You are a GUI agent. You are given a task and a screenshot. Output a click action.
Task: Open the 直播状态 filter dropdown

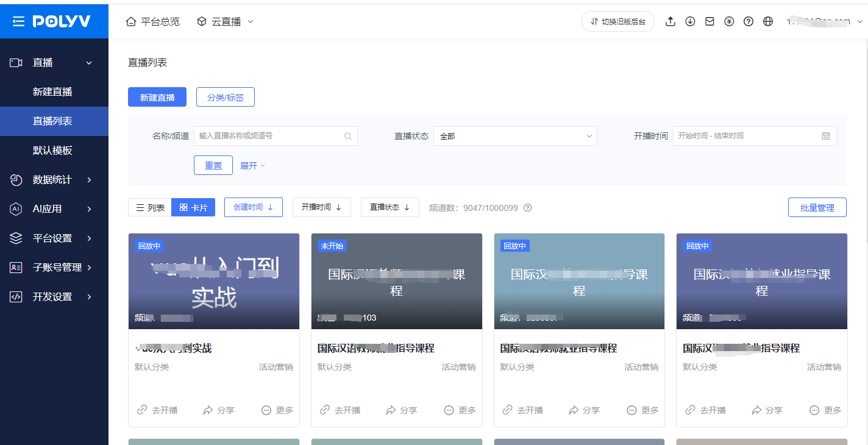[x=515, y=136]
